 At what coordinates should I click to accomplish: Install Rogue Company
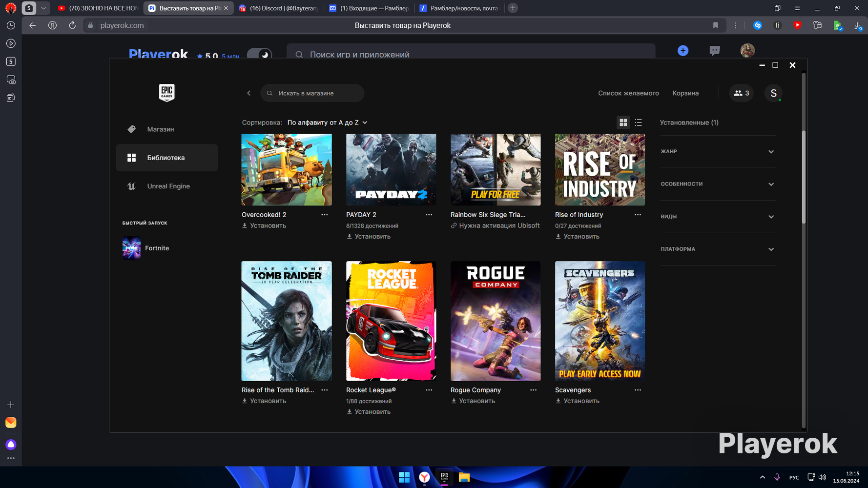point(473,401)
